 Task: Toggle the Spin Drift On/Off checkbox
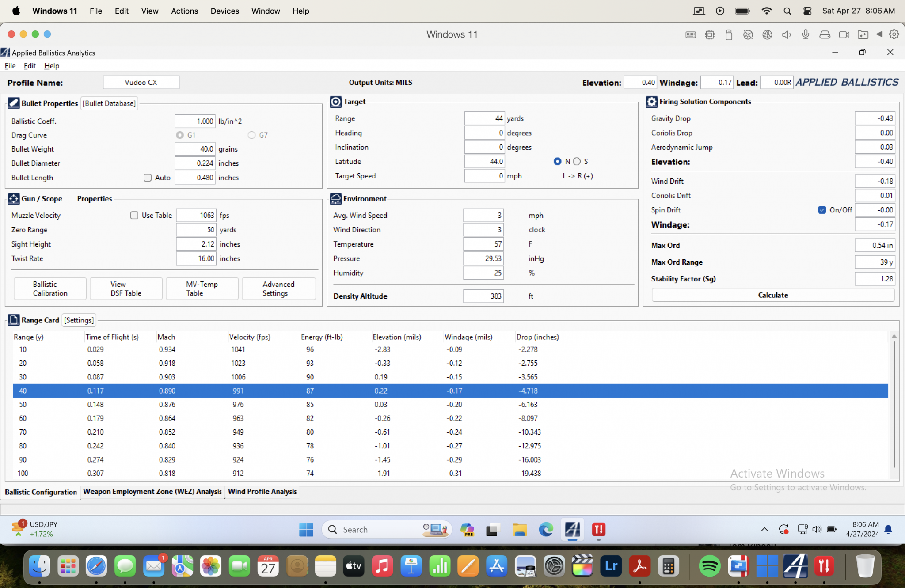(x=822, y=210)
